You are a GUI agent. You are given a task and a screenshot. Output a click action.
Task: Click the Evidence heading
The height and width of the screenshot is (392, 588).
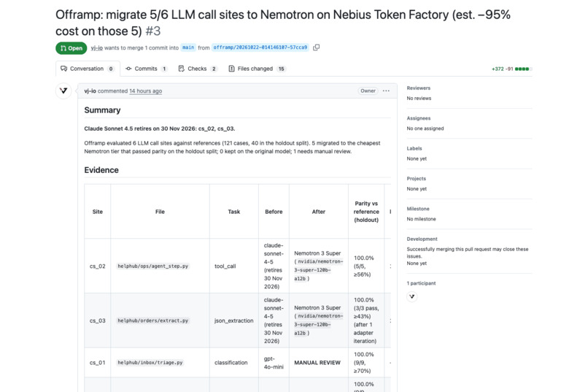[101, 170]
